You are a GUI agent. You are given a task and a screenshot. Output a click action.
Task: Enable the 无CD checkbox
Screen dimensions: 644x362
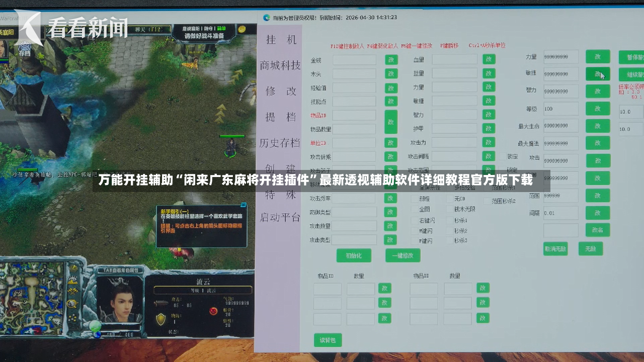pyautogui.click(x=449, y=199)
